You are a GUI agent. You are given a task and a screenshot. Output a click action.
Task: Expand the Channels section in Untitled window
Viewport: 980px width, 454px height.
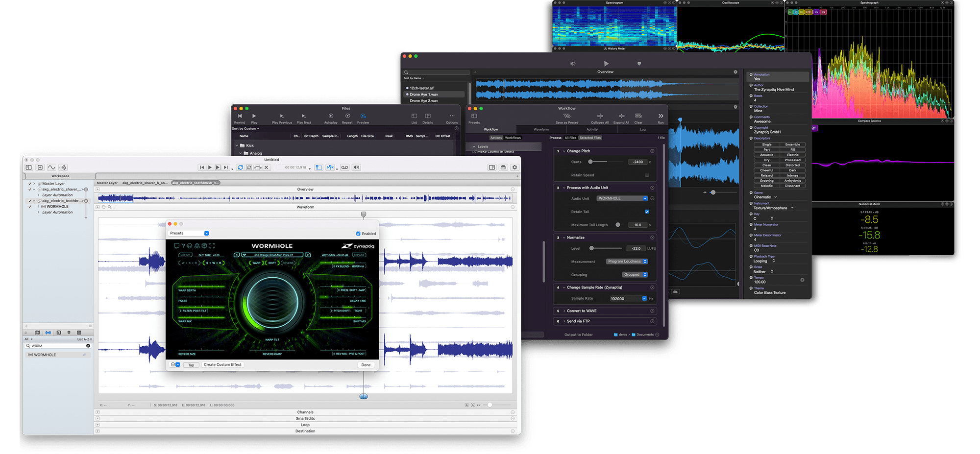click(x=98, y=412)
